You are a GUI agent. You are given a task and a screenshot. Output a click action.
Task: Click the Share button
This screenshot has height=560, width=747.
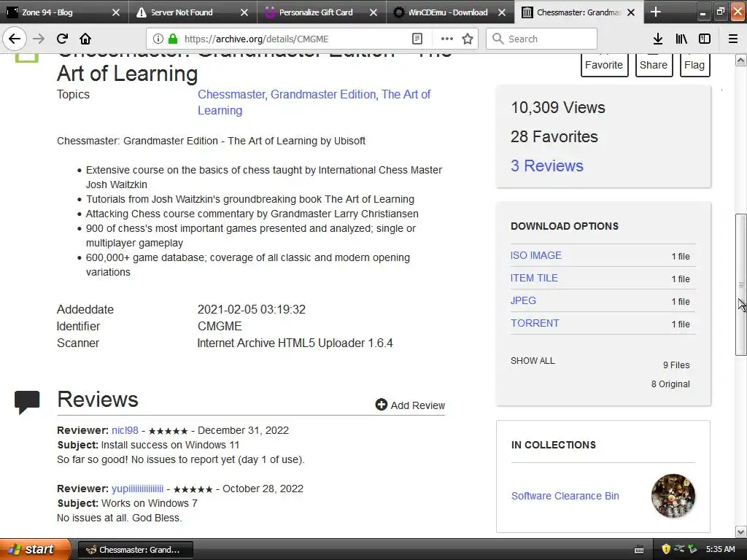coord(654,65)
